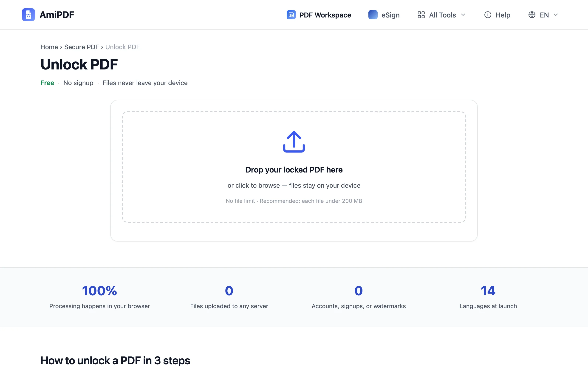Click the AmiPDF logo icon

[x=28, y=15]
